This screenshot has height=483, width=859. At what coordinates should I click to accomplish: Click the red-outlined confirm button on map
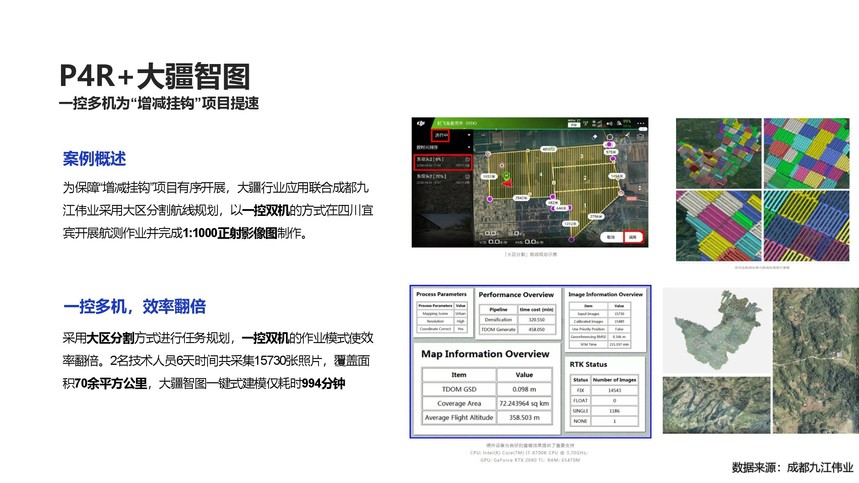633,237
